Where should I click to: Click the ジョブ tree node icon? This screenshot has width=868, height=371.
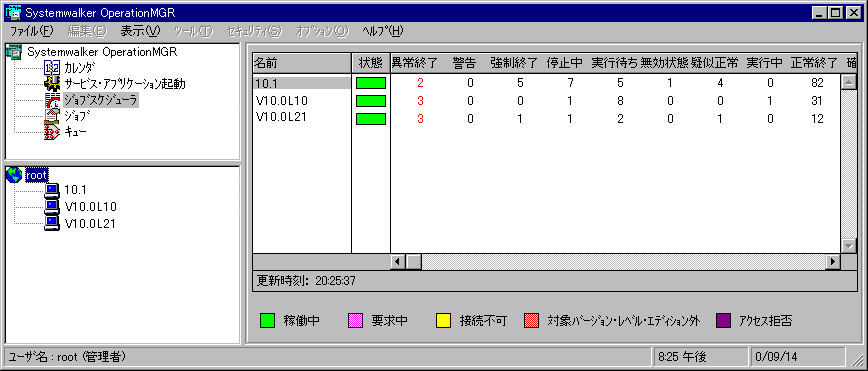point(51,117)
